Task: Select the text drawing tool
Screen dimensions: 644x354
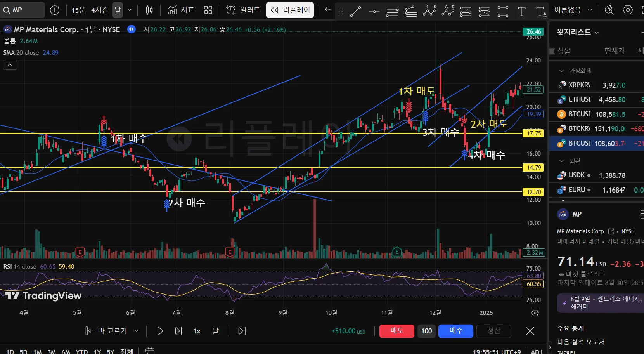Action: (522, 12)
